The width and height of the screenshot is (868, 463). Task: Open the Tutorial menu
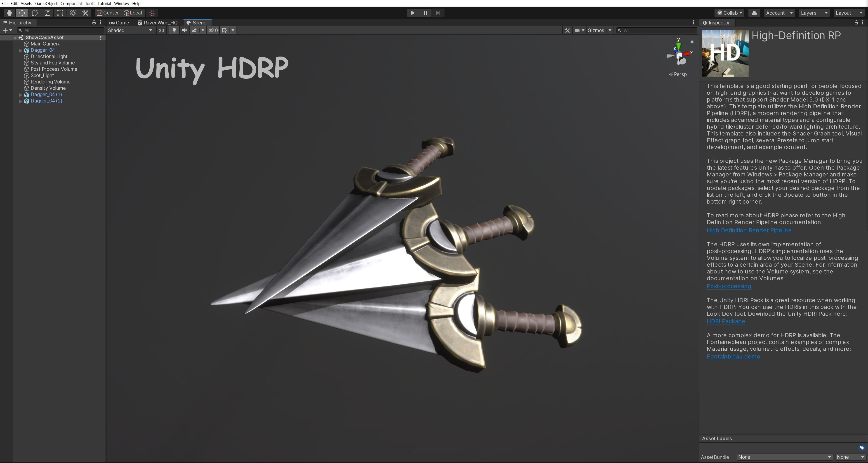[x=104, y=3]
